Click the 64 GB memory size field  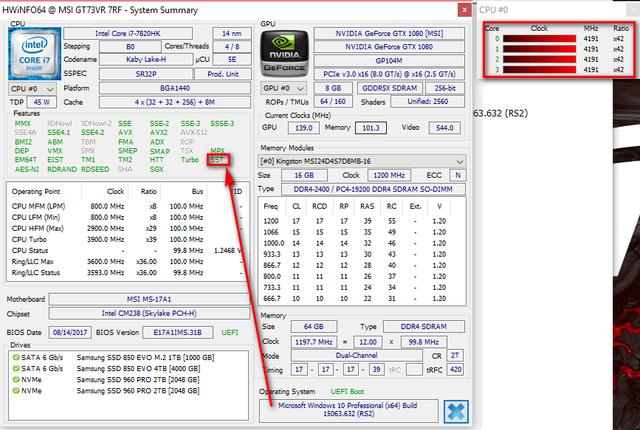click(x=313, y=326)
